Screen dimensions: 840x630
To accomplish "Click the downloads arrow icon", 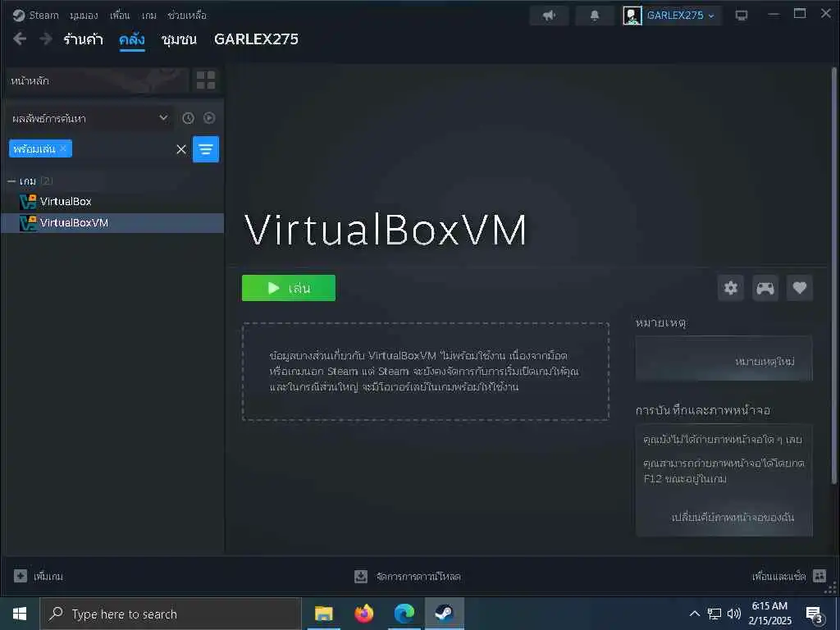I will 361,577.
